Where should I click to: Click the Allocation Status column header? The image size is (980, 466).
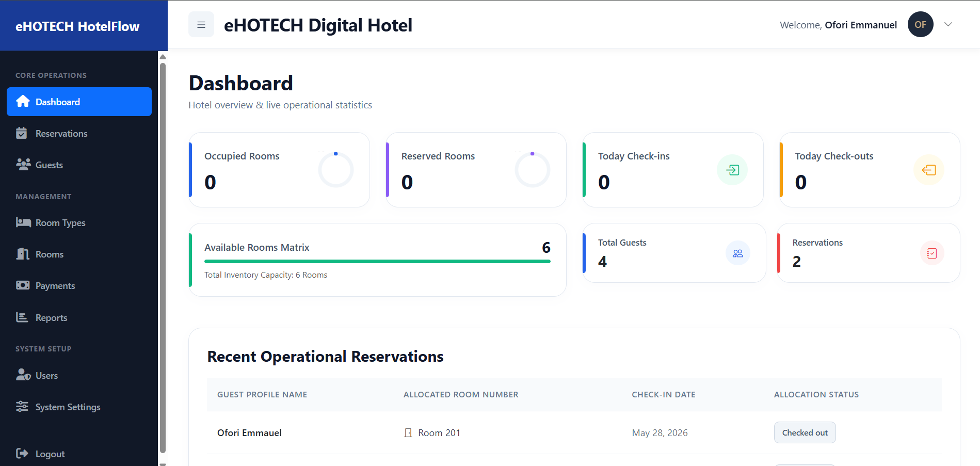[x=816, y=394]
